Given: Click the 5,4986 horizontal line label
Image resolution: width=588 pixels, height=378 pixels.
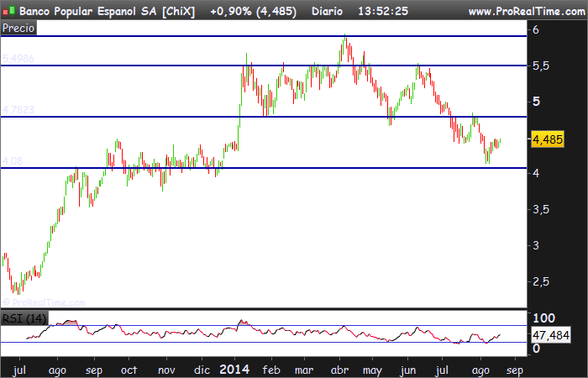Looking at the screenshot, I should click(18, 59).
